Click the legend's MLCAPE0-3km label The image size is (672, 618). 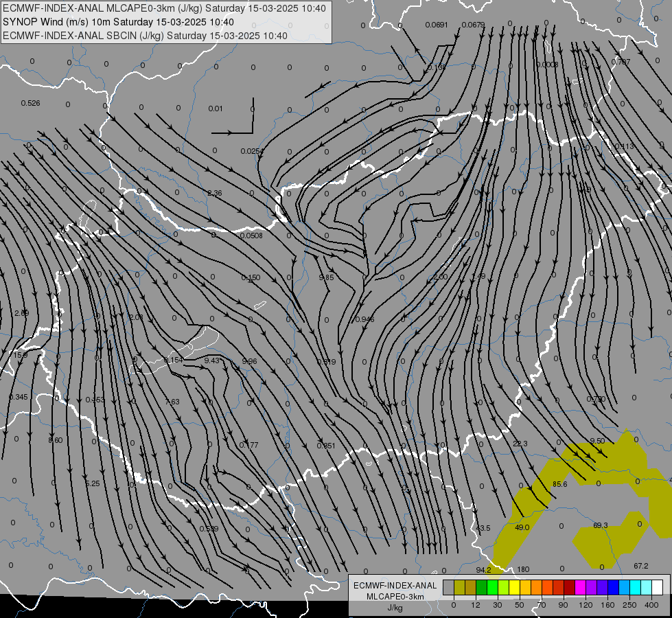point(395,597)
